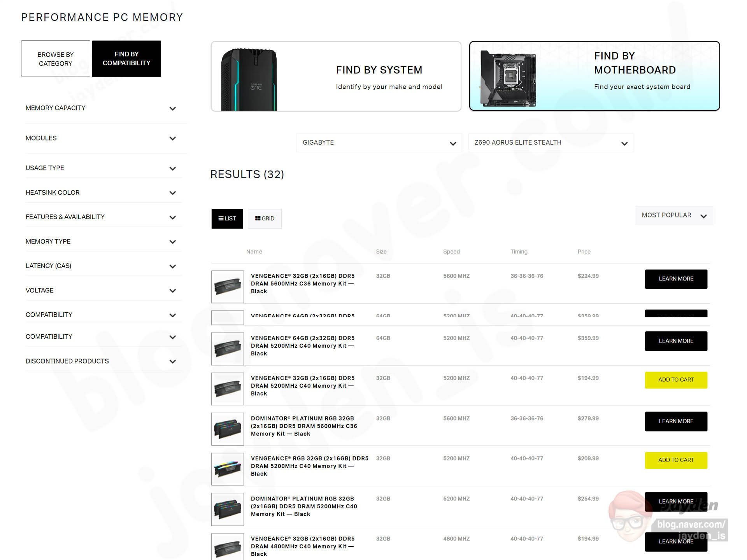Screen dimensions: 747x560
Task: Open the Z690 AORUS ELITE STEALTH model dropdown
Action: [551, 143]
